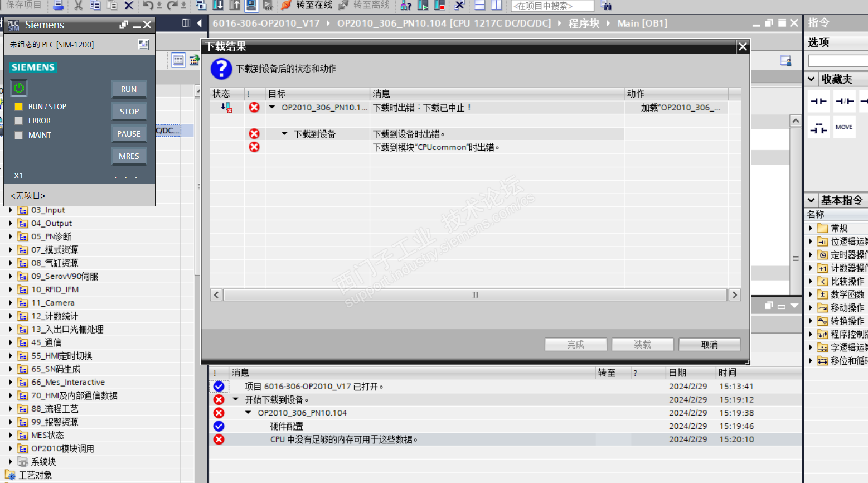Click the options (选项) input field in the instructions pane
Image resolution: width=868 pixels, height=483 pixels.
coord(838,60)
